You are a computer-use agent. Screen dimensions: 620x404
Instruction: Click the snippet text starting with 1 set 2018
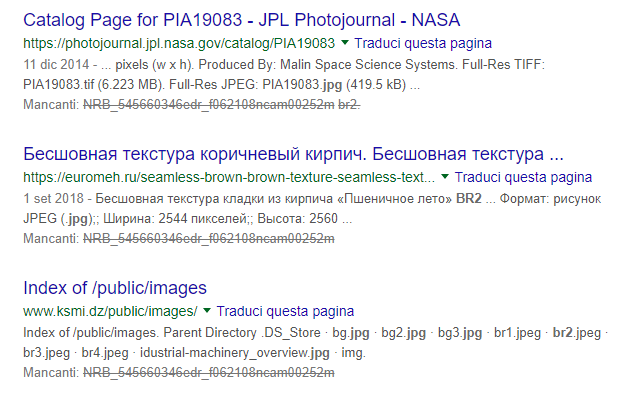(x=312, y=198)
